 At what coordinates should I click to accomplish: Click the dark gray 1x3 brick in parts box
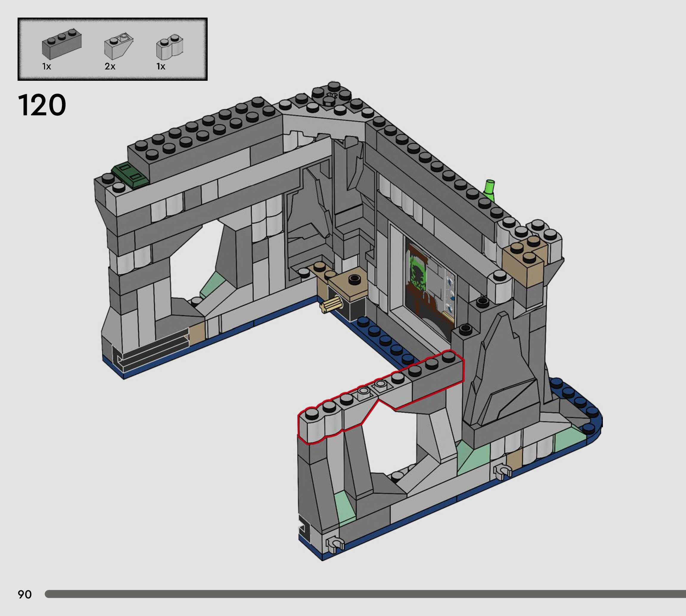pos(62,44)
